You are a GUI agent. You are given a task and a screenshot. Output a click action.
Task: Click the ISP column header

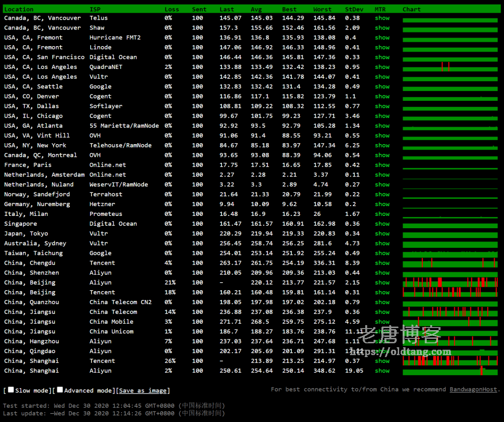coord(95,9)
